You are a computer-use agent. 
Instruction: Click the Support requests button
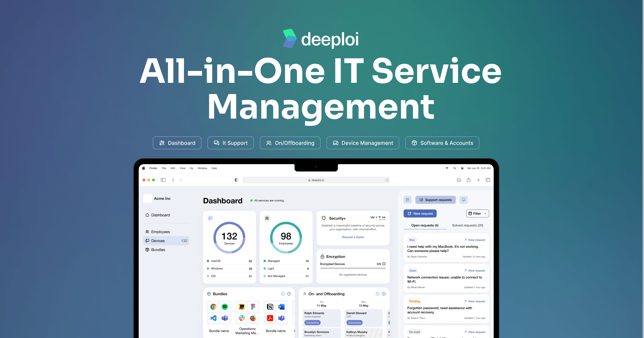pyautogui.click(x=435, y=200)
